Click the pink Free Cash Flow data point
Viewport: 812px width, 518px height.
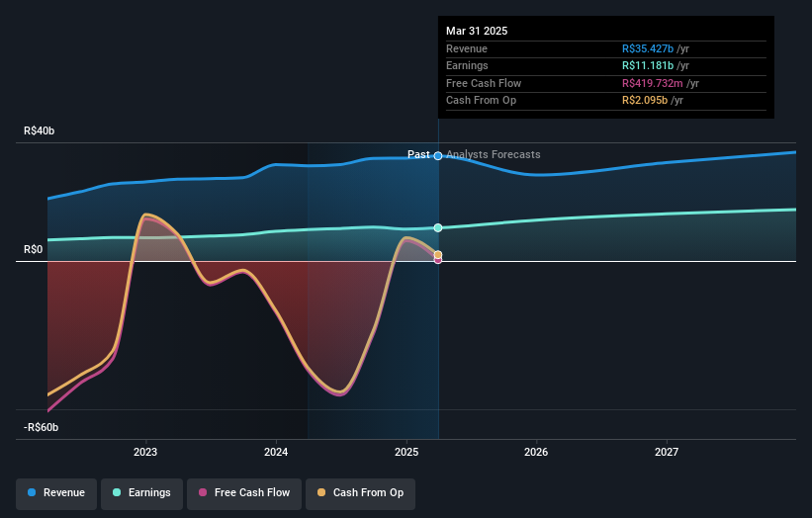coord(438,260)
